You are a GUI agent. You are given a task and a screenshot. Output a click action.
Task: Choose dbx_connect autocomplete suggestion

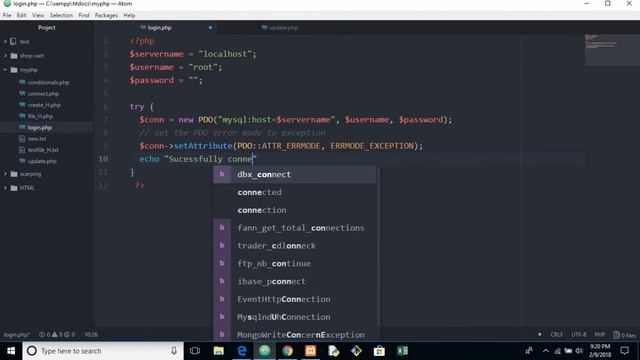[294, 174]
